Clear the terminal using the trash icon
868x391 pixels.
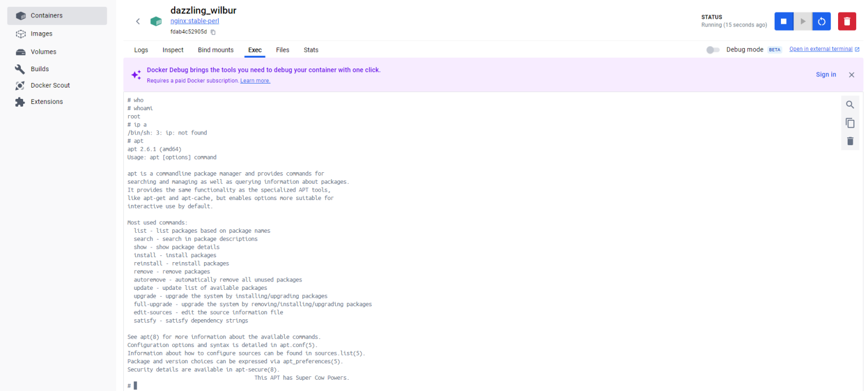click(850, 141)
